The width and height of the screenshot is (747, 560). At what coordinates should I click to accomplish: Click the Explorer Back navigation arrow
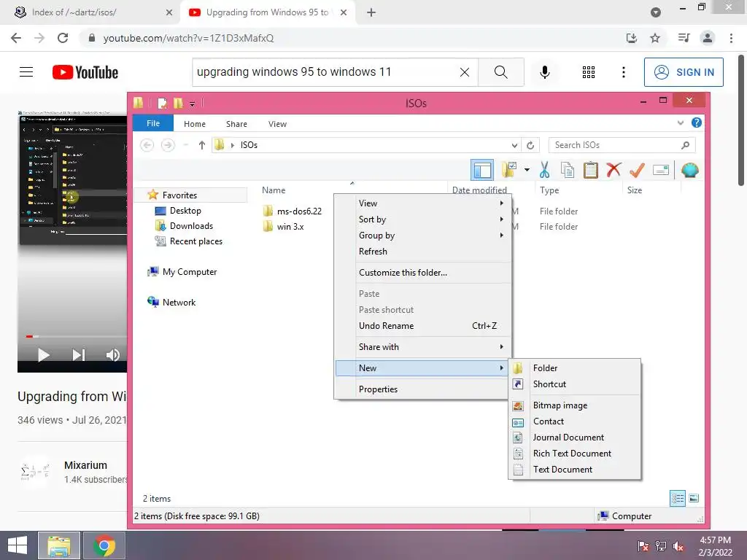(147, 145)
